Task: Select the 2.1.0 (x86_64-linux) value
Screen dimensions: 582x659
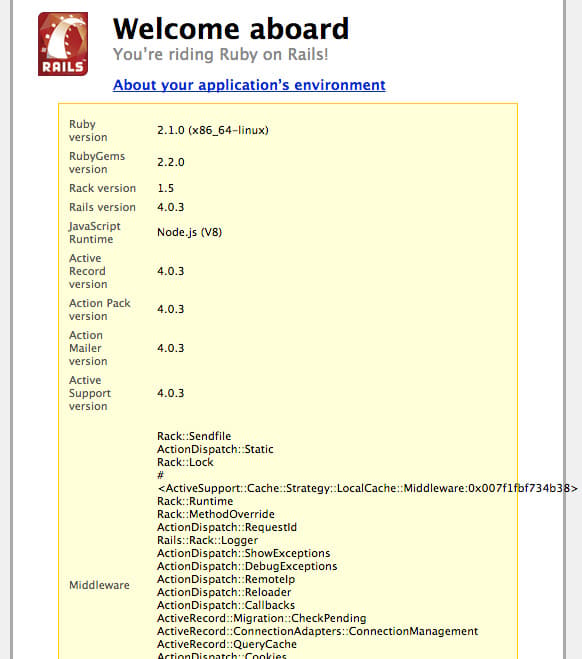Action: (213, 130)
